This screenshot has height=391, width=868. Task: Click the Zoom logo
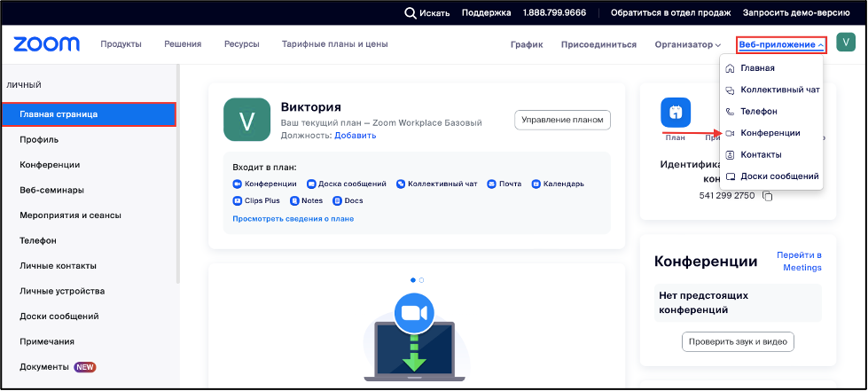pos(46,44)
